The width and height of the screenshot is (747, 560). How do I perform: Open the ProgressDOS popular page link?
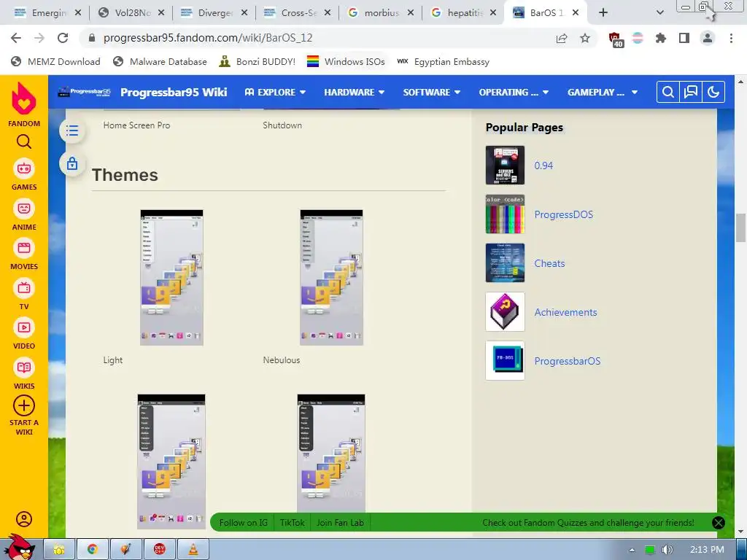click(564, 214)
